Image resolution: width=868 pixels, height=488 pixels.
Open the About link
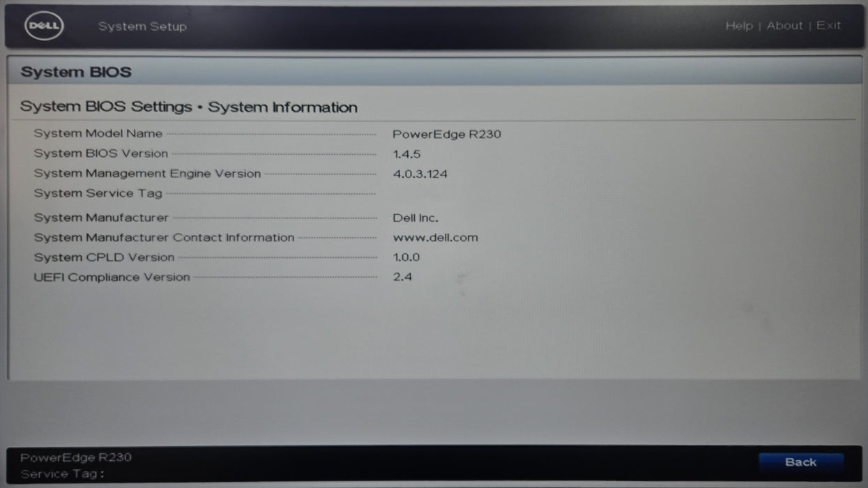785,26
